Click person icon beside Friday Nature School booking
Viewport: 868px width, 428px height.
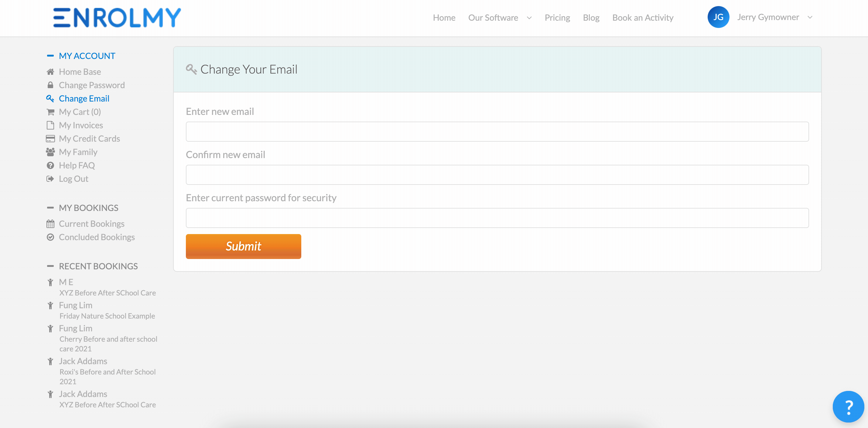50,305
